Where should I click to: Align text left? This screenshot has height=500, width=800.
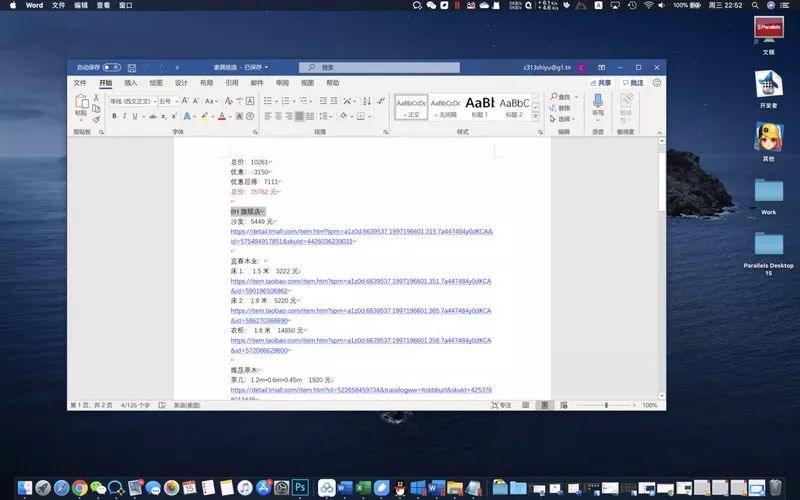268,116
